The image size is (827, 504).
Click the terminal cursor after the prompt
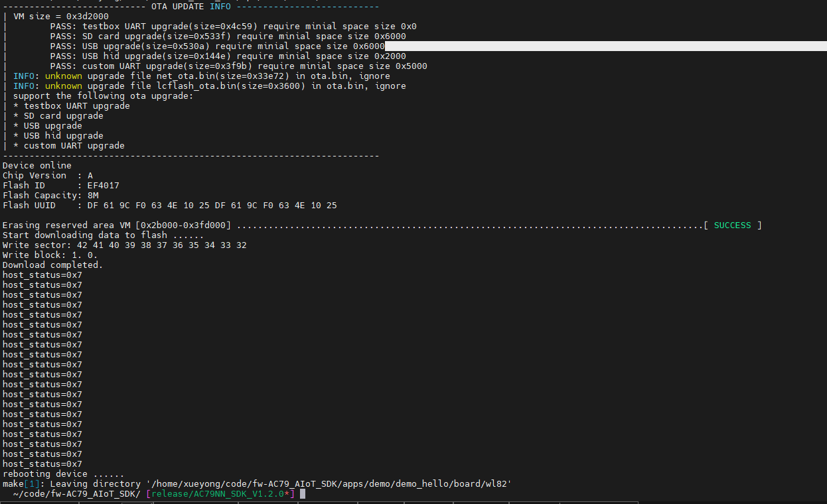(303, 494)
